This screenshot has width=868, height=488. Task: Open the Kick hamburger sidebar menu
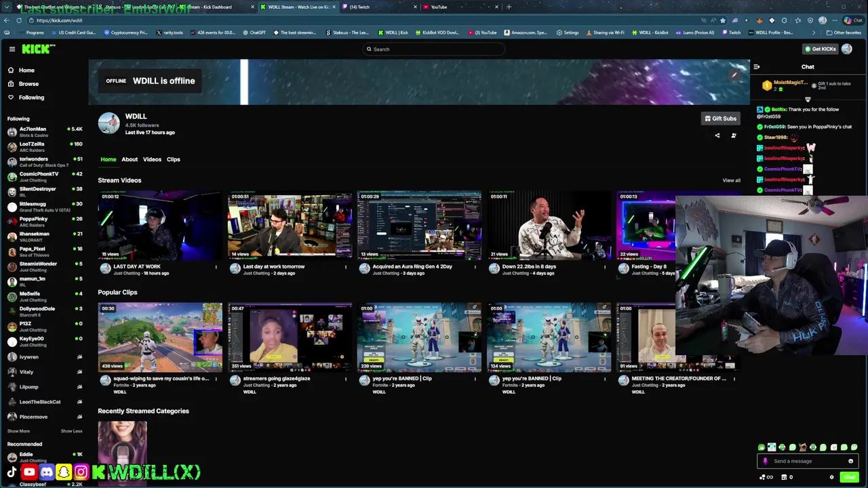coord(12,49)
